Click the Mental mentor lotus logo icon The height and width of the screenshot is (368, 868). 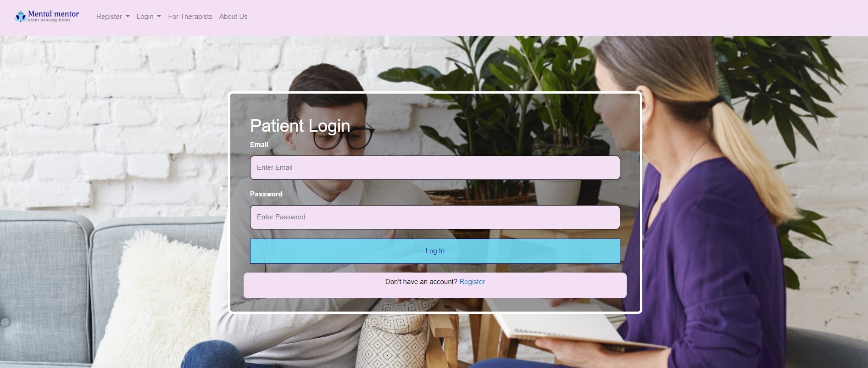20,17
